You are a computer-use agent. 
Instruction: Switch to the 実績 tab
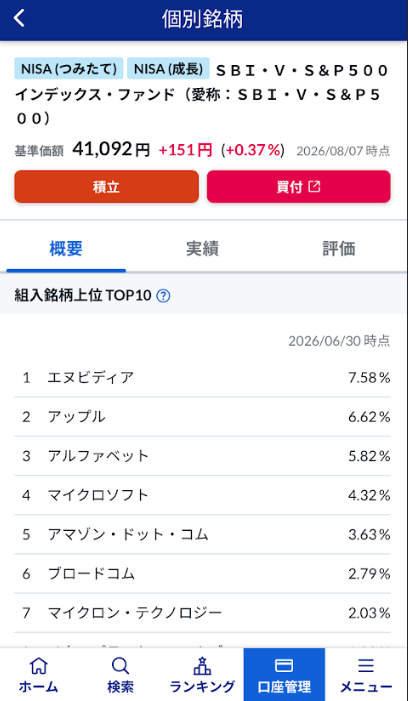click(202, 249)
